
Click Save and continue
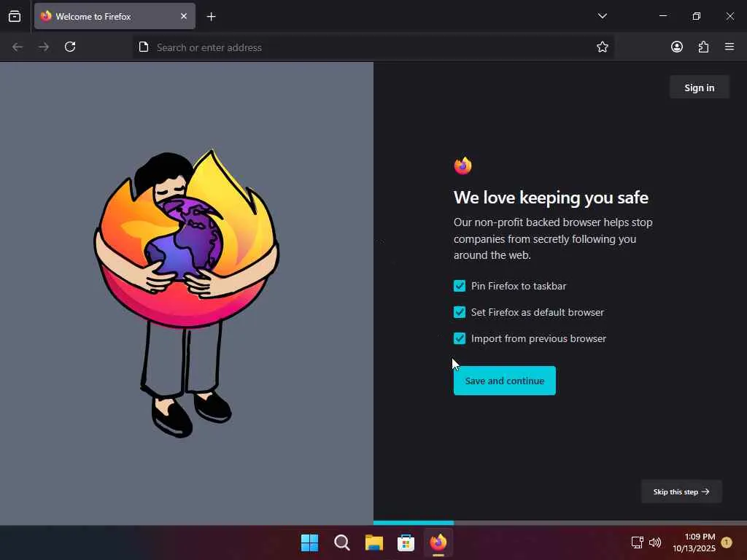pos(505,381)
